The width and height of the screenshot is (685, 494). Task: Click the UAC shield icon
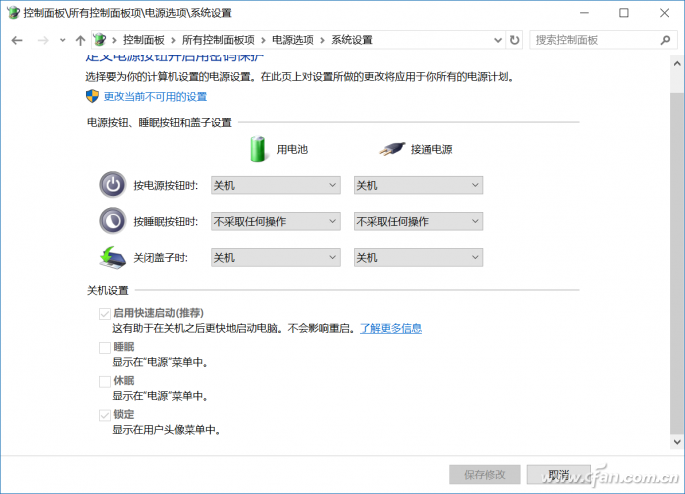[x=92, y=96]
